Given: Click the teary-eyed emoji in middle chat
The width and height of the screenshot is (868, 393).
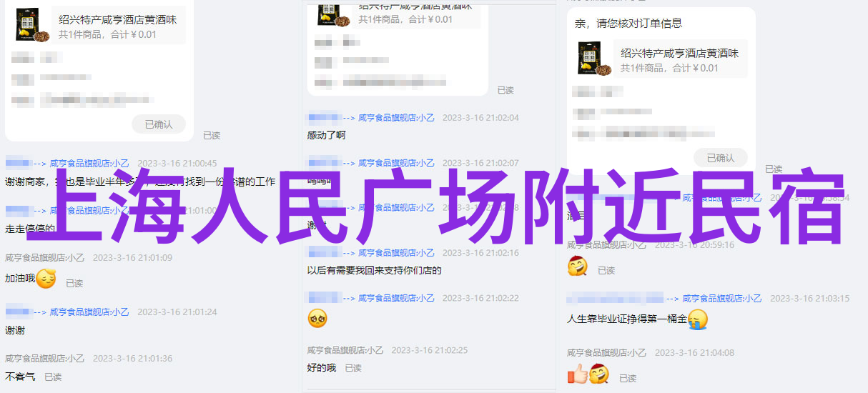Looking at the screenshot, I should coord(317,319).
